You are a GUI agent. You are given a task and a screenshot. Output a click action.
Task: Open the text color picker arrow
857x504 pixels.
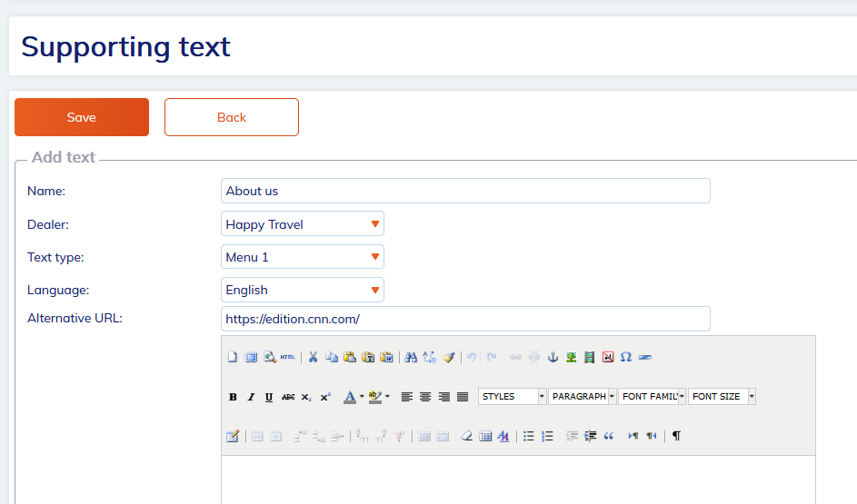coord(362,397)
